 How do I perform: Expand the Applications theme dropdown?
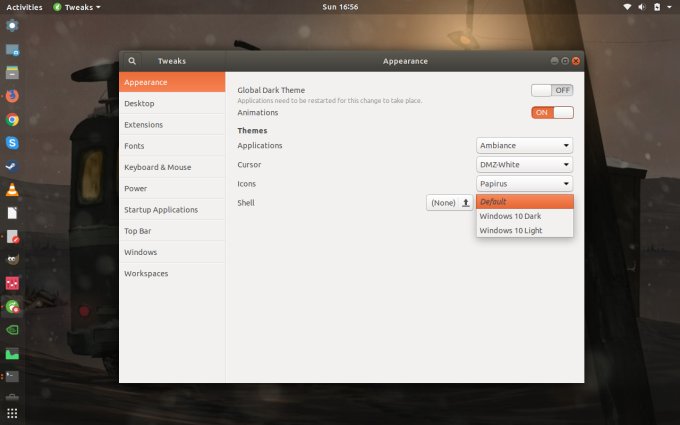pyautogui.click(x=525, y=146)
